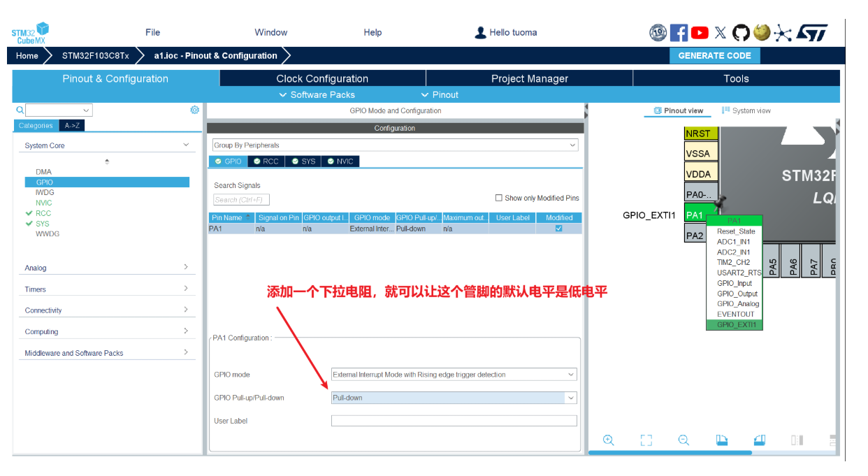Select DMA in System Core list
Screen dimensions: 868x476
(43, 171)
